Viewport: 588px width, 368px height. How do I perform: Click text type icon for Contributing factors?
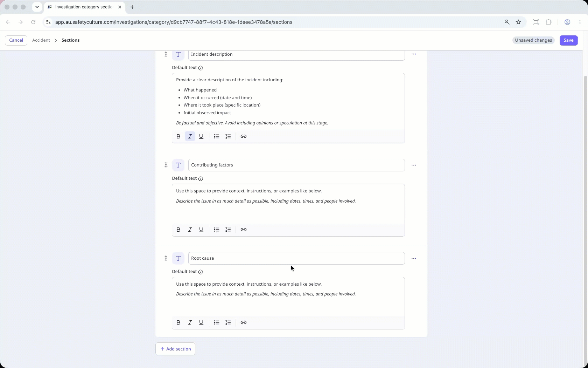point(178,165)
